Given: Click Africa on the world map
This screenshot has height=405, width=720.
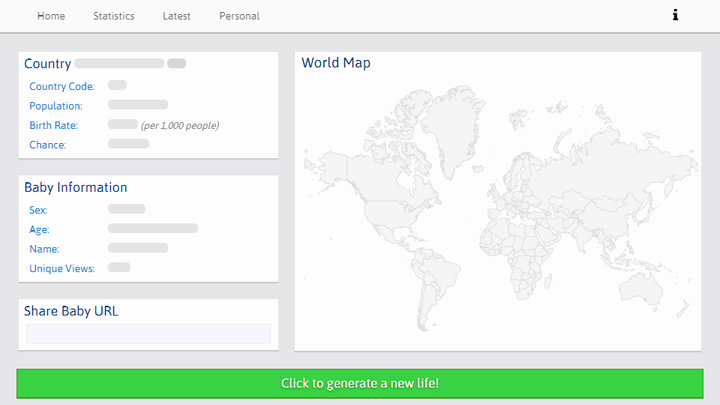Looking at the screenshot, I should [x=525, y=245].
